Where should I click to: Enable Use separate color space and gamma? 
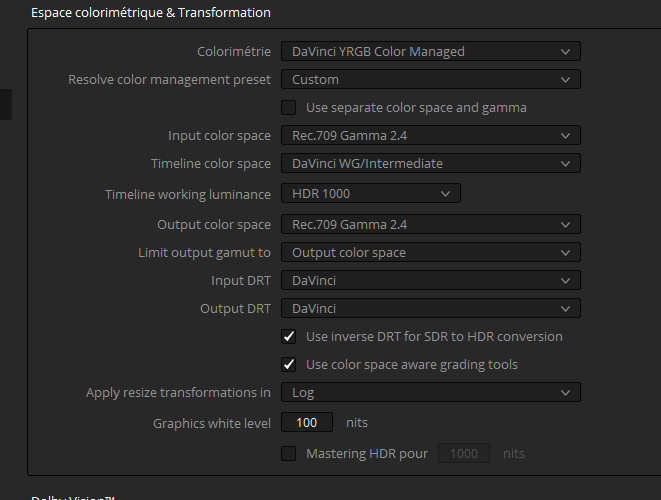289,108
